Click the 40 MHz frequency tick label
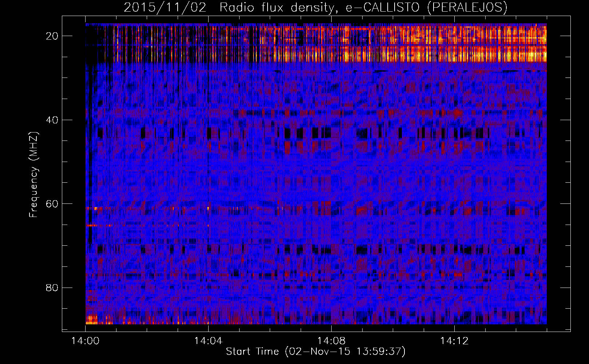 52,120
